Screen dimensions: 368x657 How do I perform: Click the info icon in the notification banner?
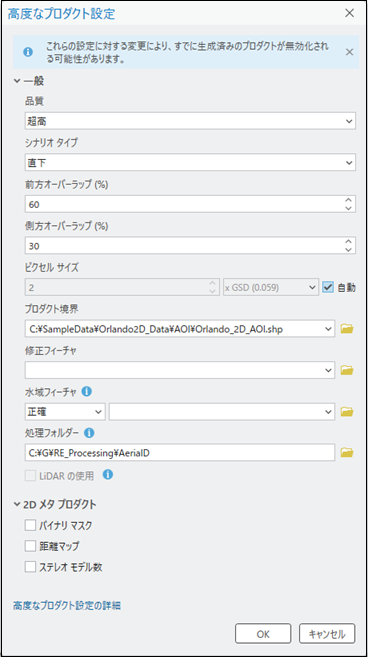pos(28,52)
